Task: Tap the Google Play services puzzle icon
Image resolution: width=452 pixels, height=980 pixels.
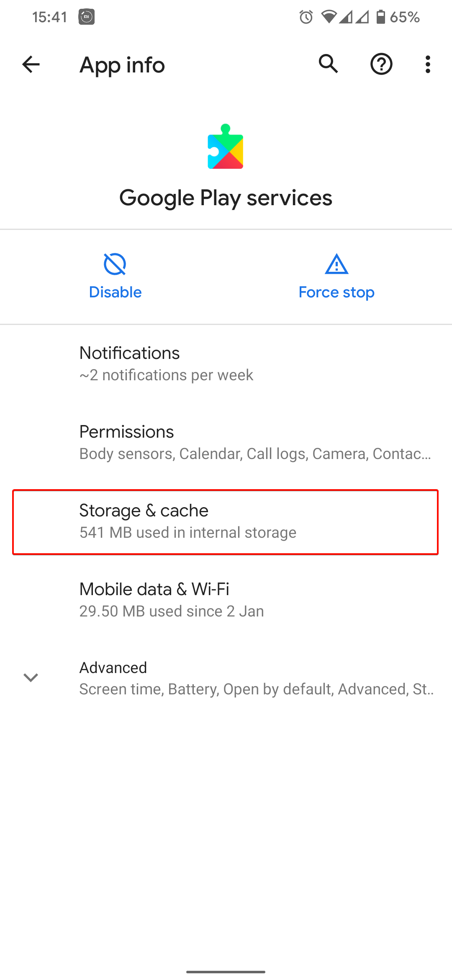Action: pyautogui.click(x=226, y=147)
